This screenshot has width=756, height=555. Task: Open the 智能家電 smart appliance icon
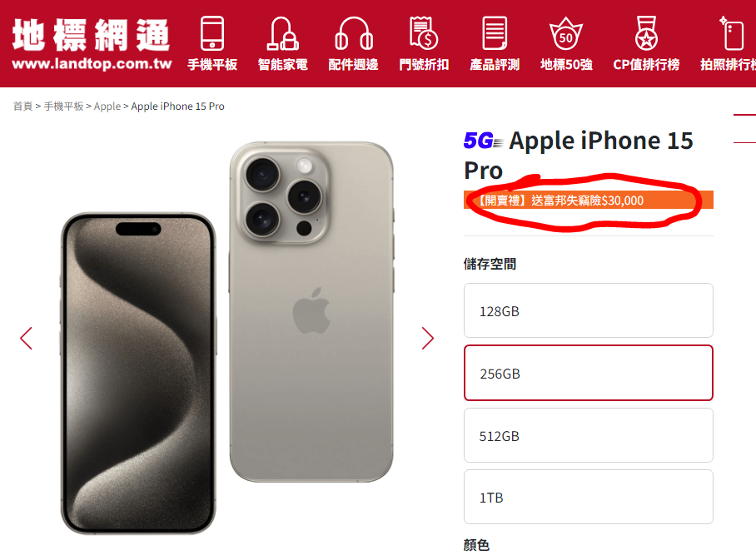pos(282,33)
